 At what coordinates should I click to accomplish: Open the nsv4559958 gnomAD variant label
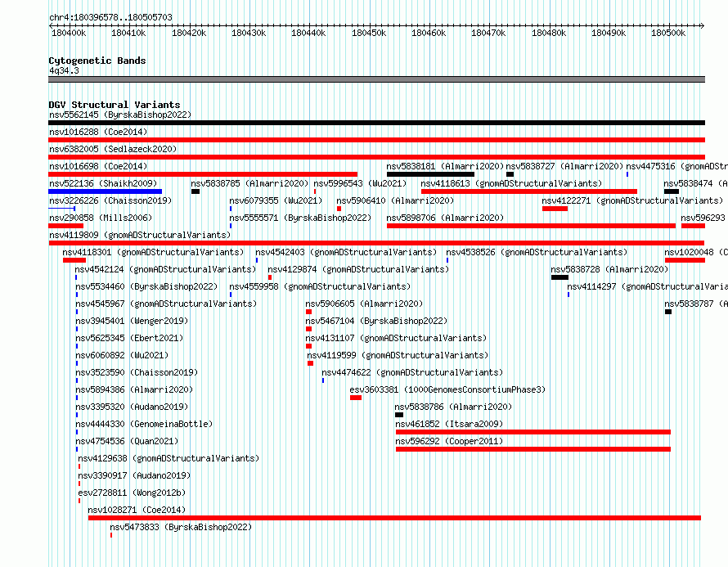(321, 286)
